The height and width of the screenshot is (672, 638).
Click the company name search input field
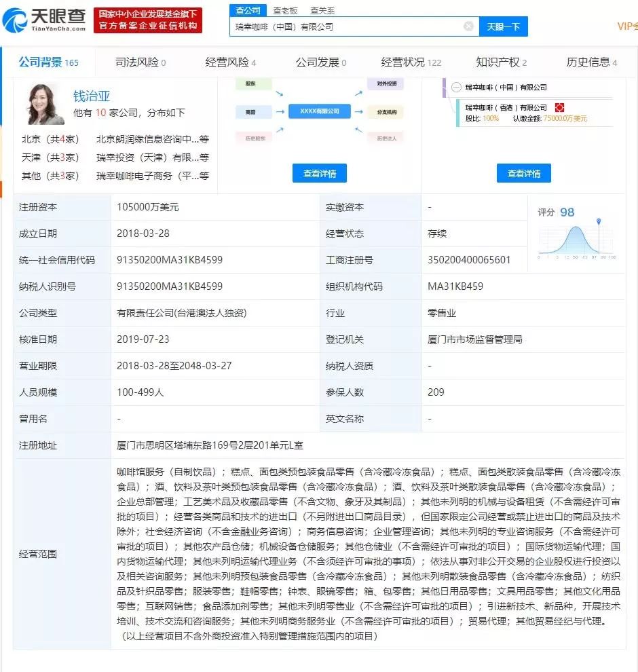(x=346, y=26)
